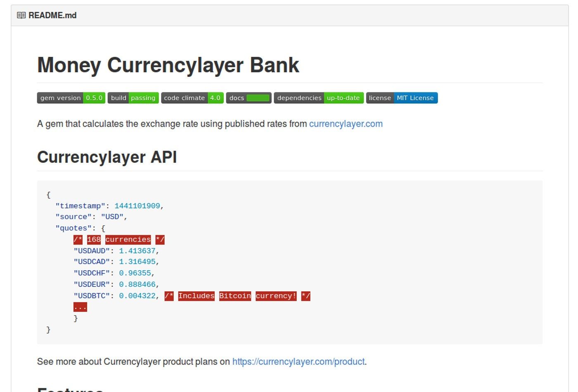Open the currencylayer.com/product link
The image size is (578, 392).
click(298, 361)
